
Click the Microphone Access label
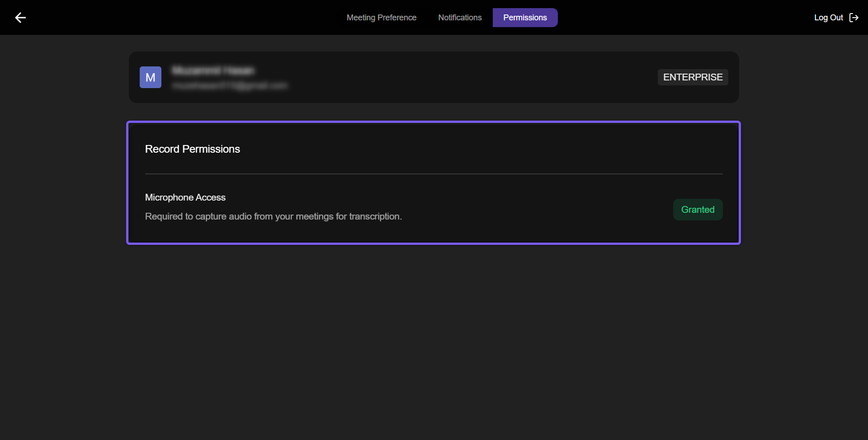pos(185,197)
